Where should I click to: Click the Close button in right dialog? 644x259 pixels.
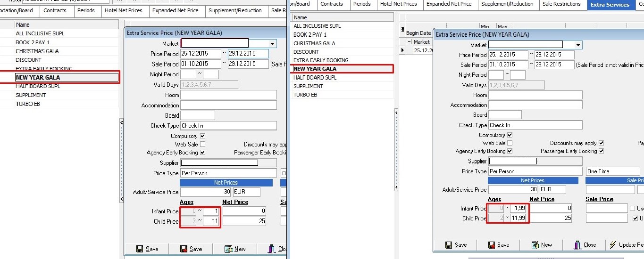click(x=584, y=245)
